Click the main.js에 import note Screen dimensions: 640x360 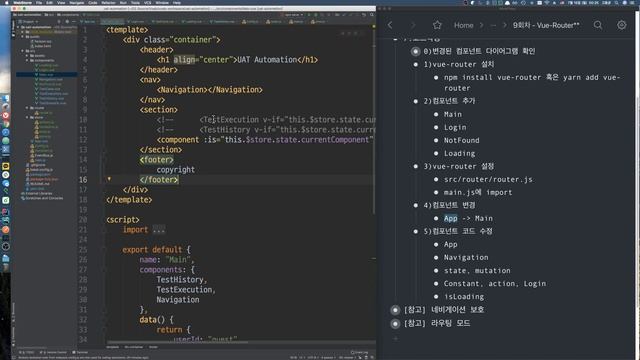click(478, 192)
